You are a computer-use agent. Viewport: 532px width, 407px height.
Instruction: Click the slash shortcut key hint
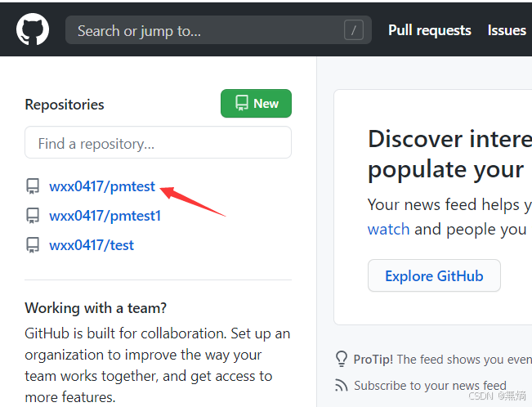(354, 30)
